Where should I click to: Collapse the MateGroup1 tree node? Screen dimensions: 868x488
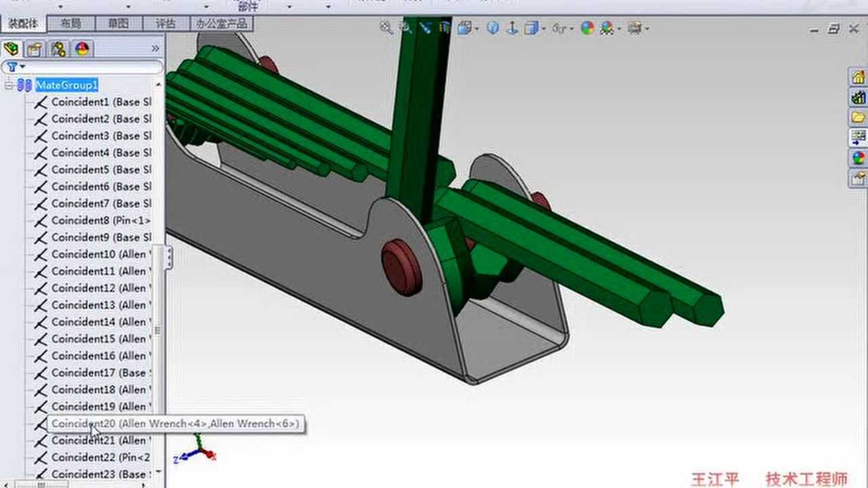[x=8, y=85]
